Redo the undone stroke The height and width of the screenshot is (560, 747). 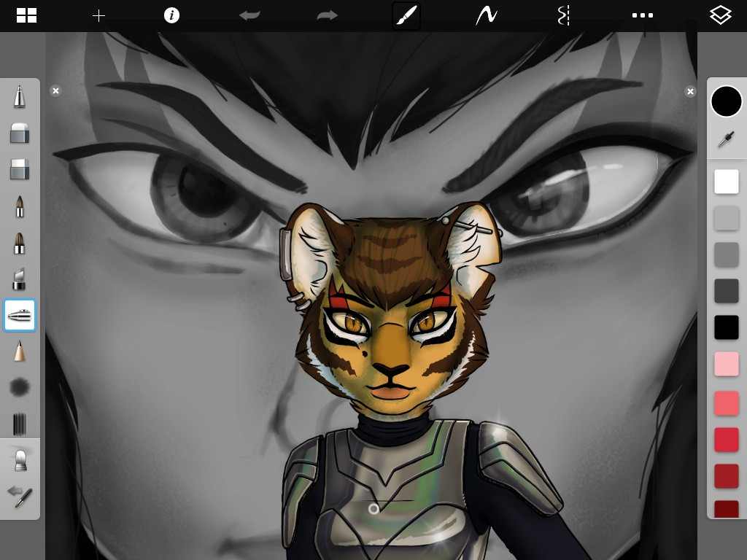point(328,15)
